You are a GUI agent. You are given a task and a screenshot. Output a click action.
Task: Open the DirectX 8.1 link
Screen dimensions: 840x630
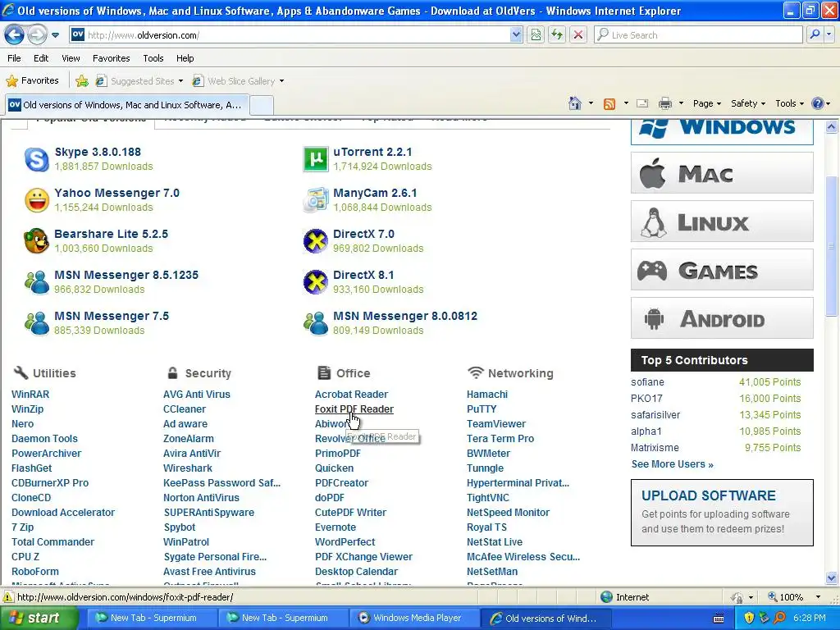point(363,275)
